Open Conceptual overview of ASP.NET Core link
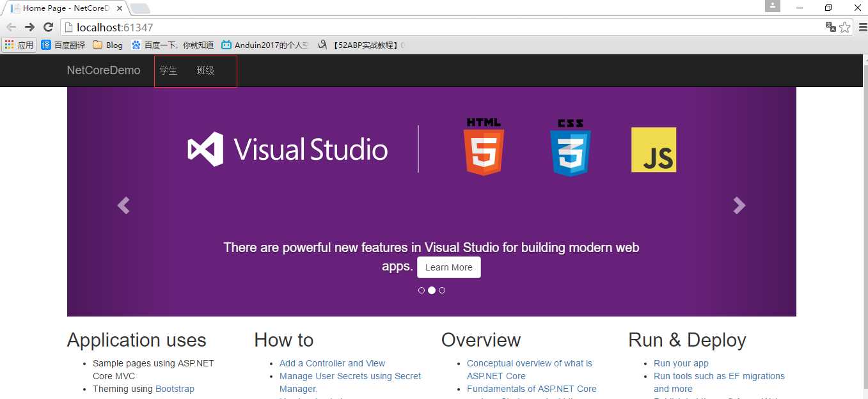868x399 pixels. tap(530, 370)
